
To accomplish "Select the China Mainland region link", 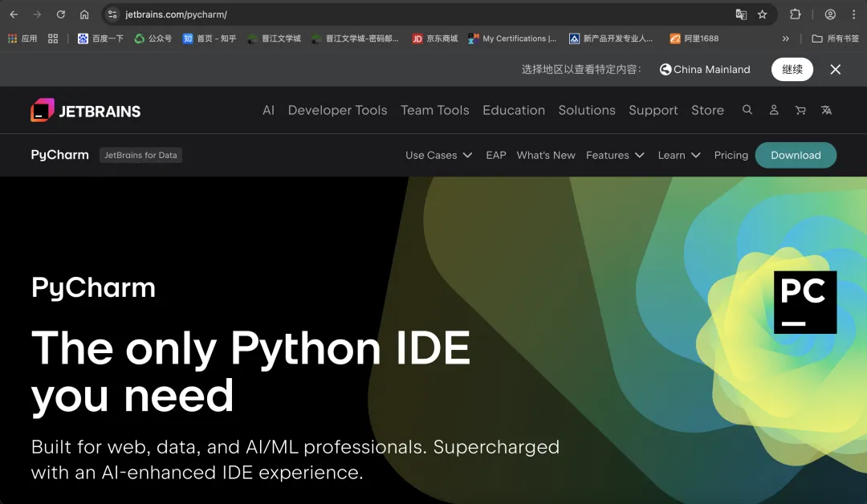I will point(705,69).
